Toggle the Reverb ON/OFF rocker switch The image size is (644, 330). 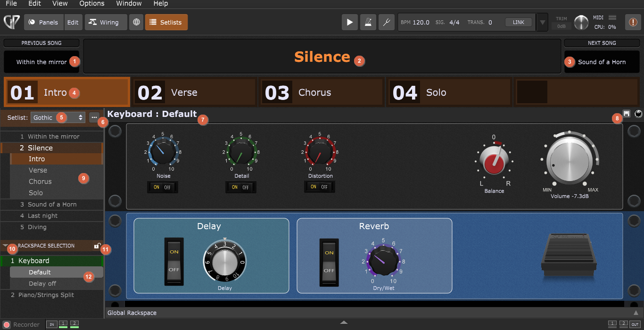329,262
